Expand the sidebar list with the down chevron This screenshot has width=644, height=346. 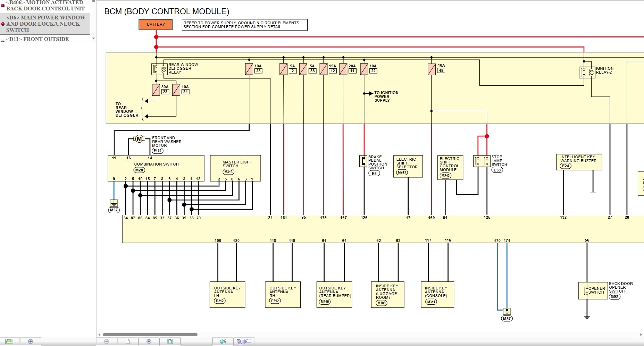click(x=93, y=38)
